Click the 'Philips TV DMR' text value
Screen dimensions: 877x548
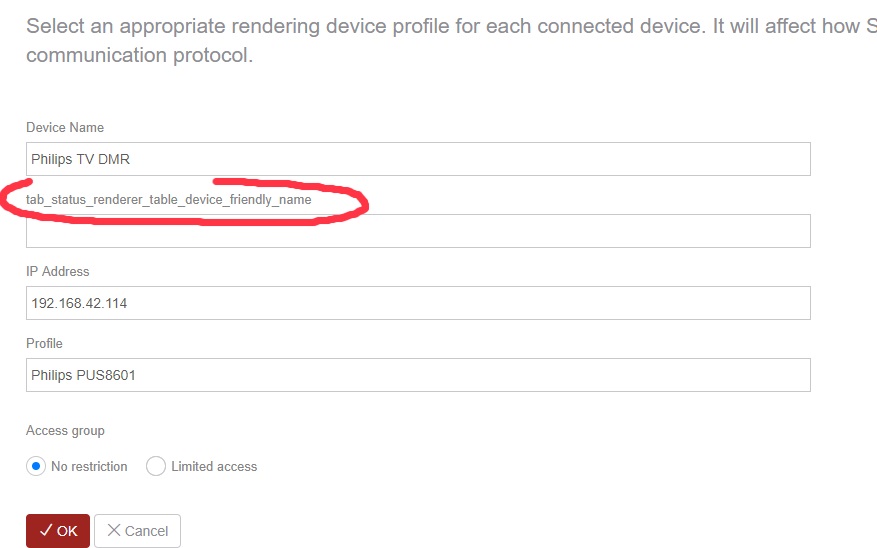click(x=80, y=160)
